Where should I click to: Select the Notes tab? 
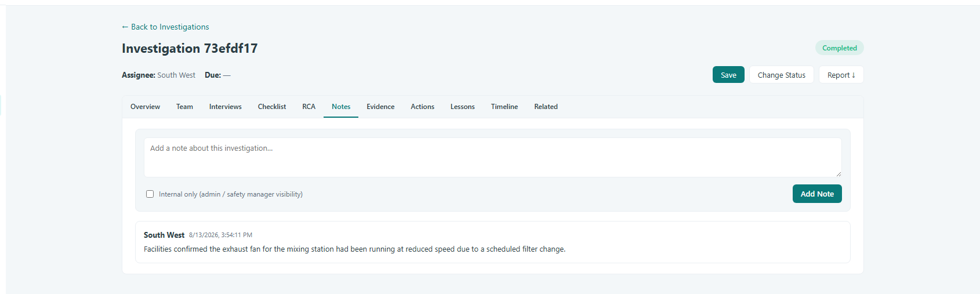tap(341, 107)
